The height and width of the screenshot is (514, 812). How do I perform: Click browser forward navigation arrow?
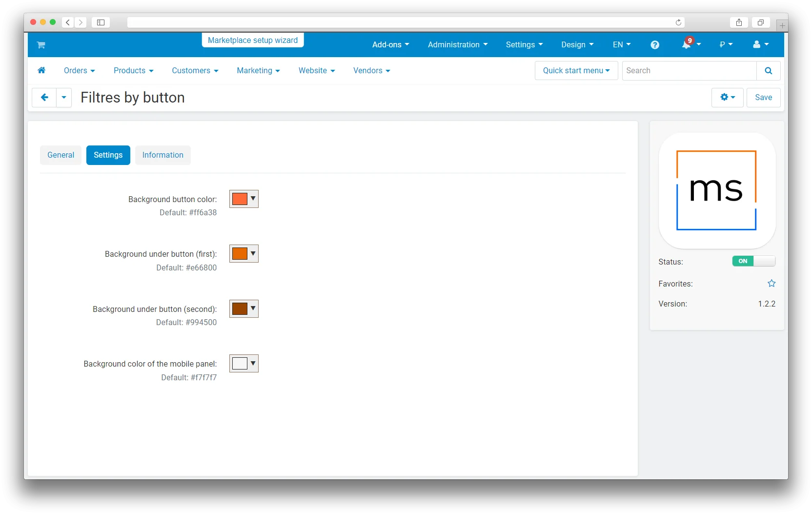[81, 22]
